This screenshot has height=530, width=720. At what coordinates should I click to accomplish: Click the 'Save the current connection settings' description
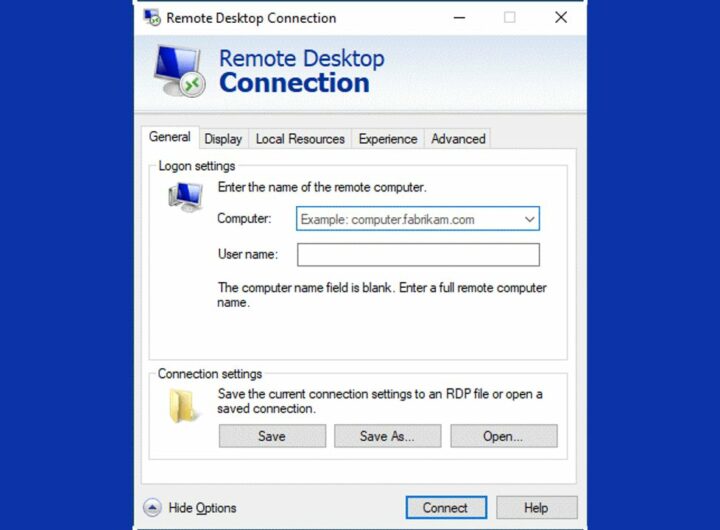[380, 401]
